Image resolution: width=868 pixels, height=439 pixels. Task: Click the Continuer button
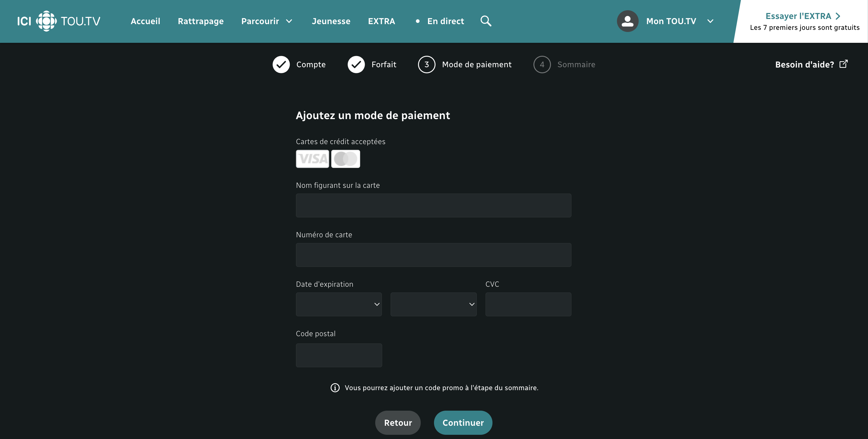pyautogui.click(x=463, y=422)
